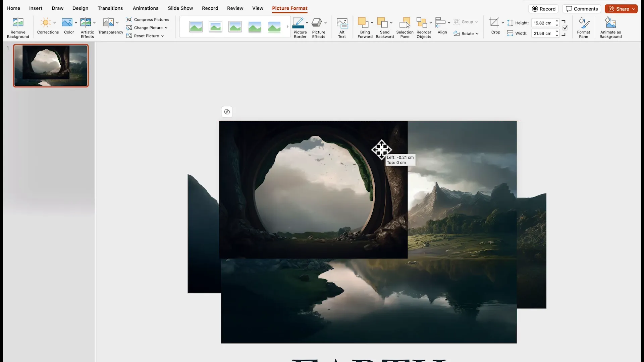
Task: Expand the Corrections dropdown arrow
Action: coord(54,23)
